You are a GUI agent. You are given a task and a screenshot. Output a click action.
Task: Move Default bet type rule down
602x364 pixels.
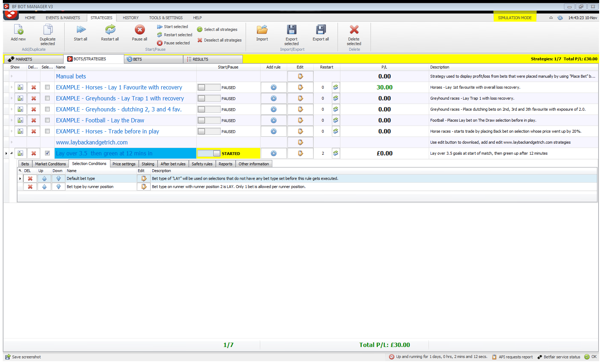tap(59, 178)
